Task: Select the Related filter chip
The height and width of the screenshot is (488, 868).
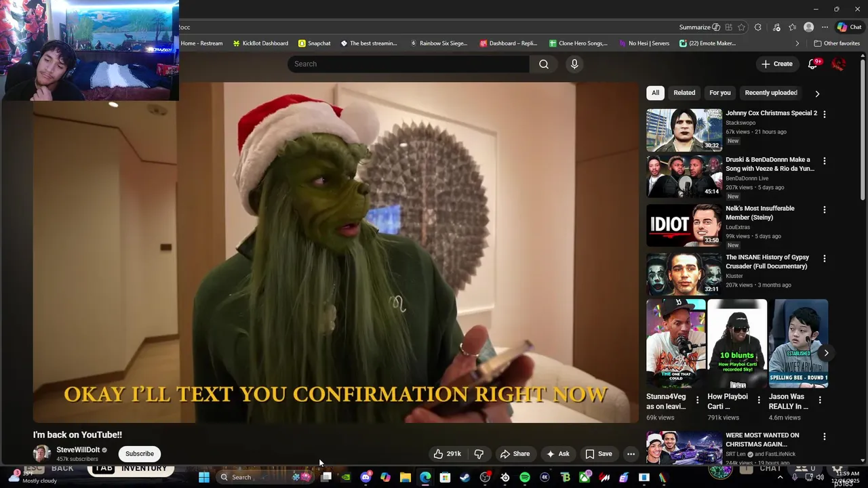Action: click(x=684, y=93)
